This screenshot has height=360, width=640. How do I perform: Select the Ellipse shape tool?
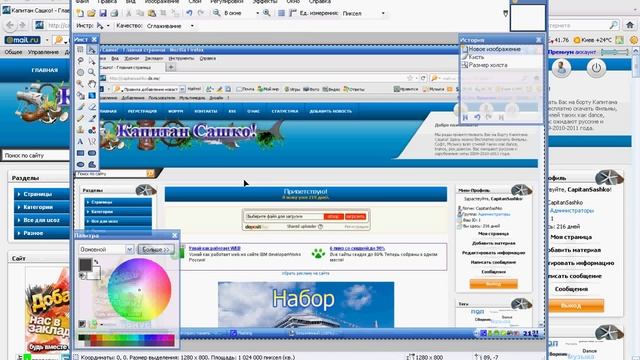pos(80,164)
